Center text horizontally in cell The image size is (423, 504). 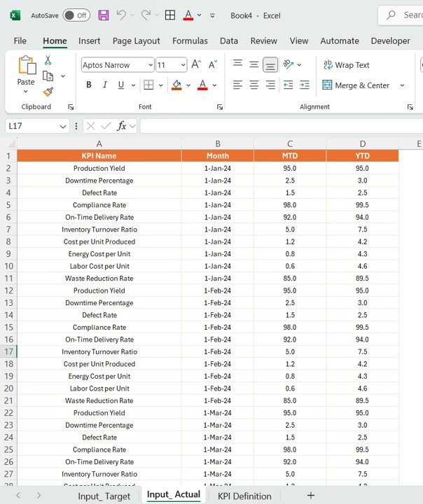pyautogui.click(x=254, y=85)
